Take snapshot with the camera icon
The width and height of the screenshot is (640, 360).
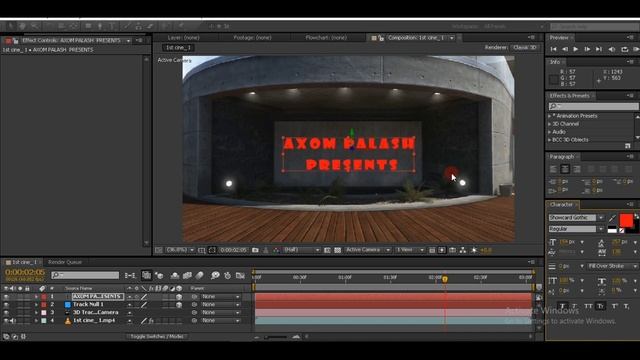click(255, 250)
